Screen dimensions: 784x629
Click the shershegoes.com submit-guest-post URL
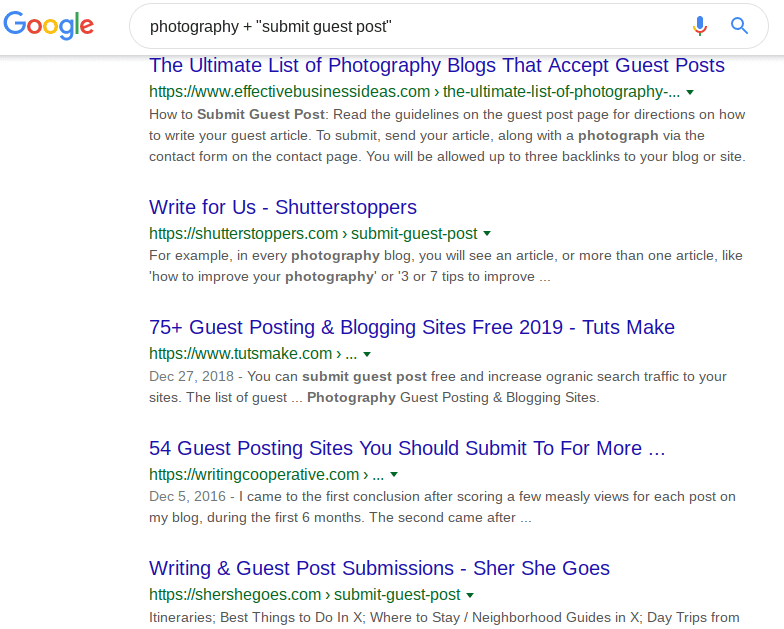(305, 595)
